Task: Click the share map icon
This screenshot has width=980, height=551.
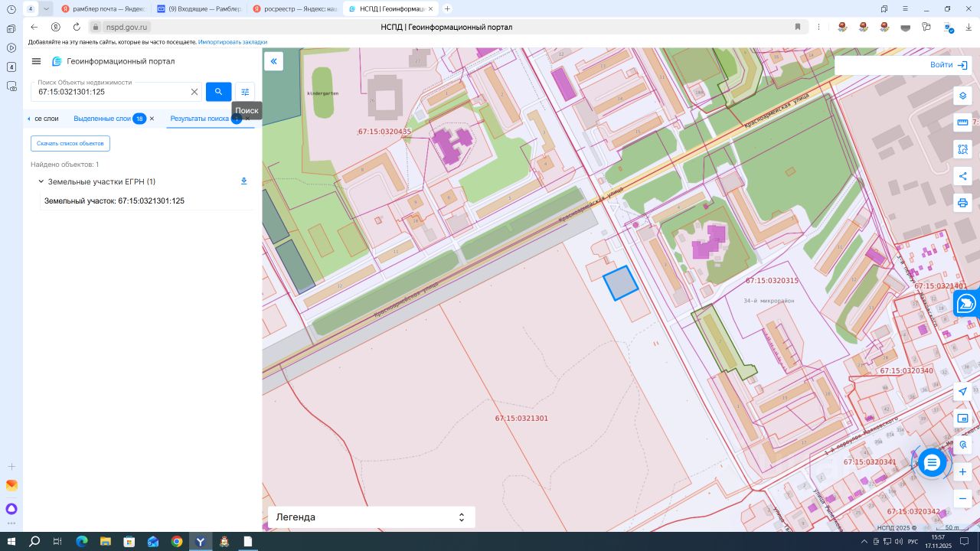Action: coord(962,176)
